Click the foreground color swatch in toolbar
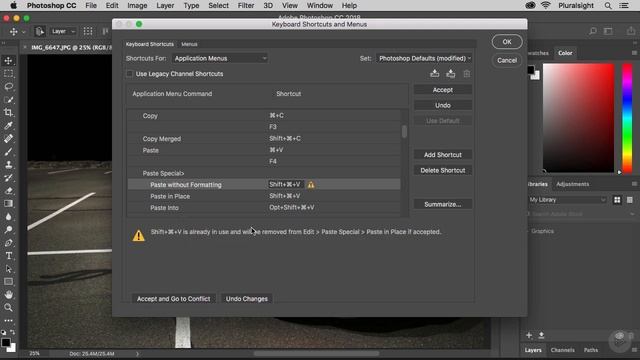This screenshot has width=640, height=360. (x=6, y=342)
